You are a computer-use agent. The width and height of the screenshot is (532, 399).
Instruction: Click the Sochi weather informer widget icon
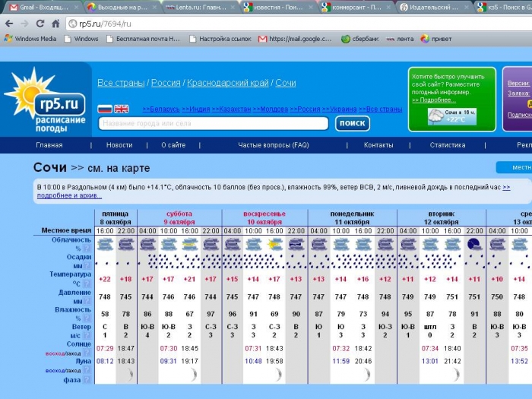pos(436,116)
